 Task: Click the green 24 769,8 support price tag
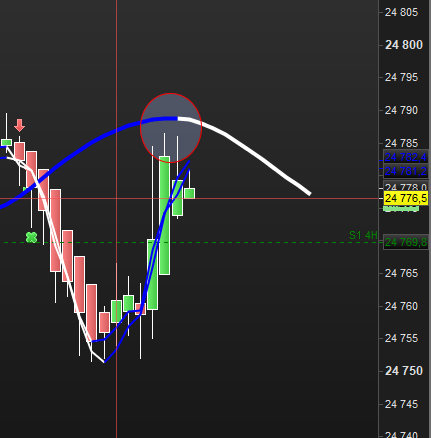(x=406, y=242)
